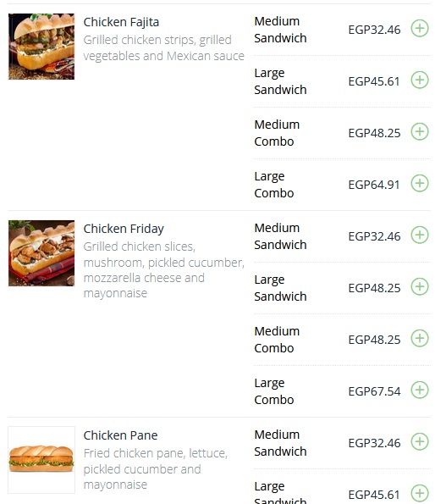Open Chicken Friday sandwich photo

pyautogui.click(x=41, y=253)
